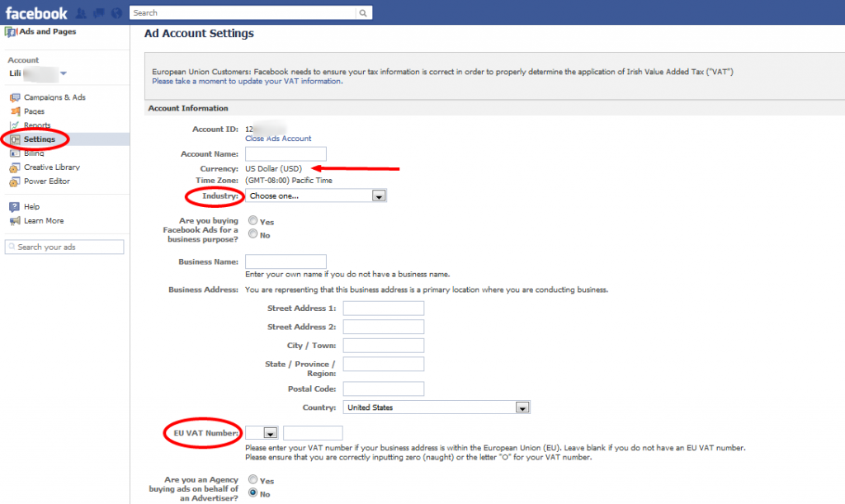
Task: Go to Pages in sidebar
Action: click(x=34, y=111)
